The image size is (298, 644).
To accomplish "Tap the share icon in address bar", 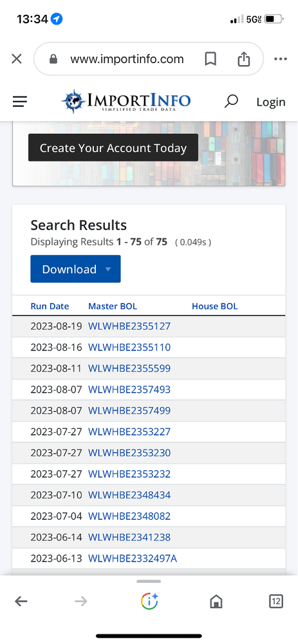I will coord(244,59).
